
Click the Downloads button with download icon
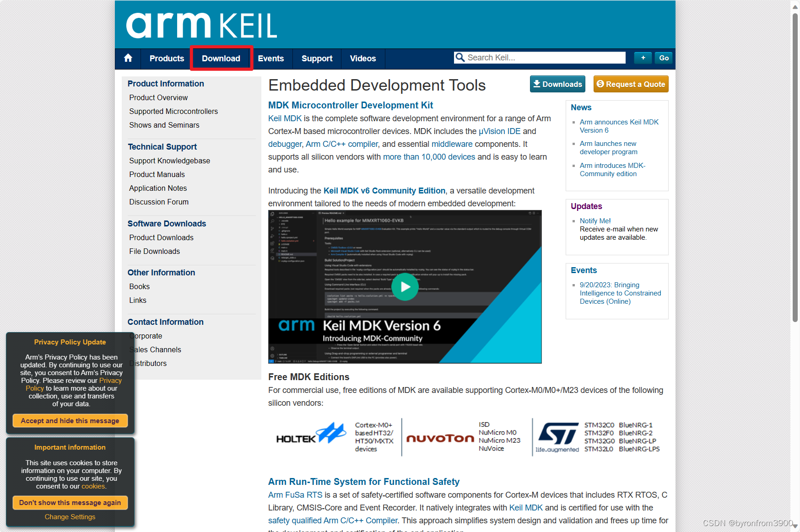557,84
